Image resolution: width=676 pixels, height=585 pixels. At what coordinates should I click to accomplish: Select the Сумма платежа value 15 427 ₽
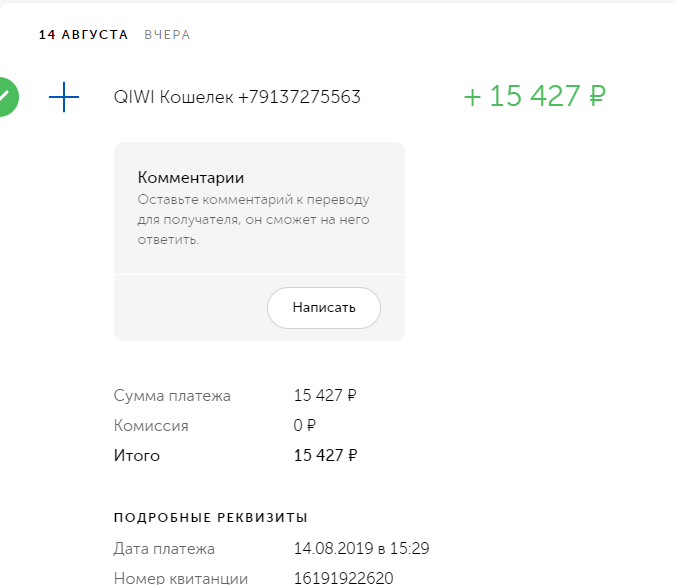[325, 396]
